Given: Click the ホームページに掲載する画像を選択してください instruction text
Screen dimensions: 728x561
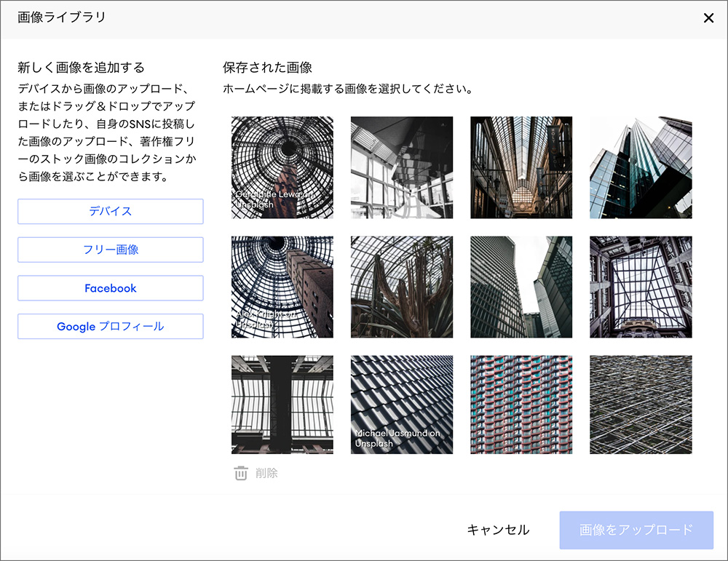Looking at the screenshot, I should click(x=348, y=89).
